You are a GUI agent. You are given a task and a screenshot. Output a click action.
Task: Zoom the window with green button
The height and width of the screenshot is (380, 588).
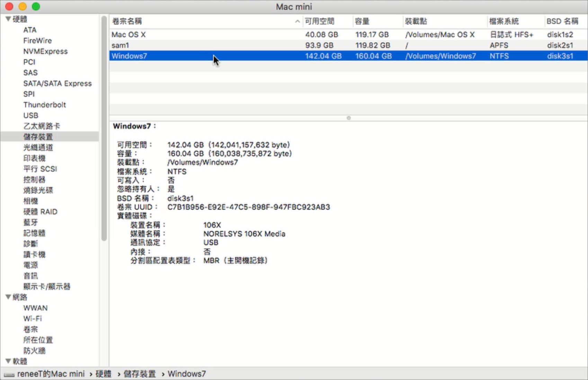(36, 7)
